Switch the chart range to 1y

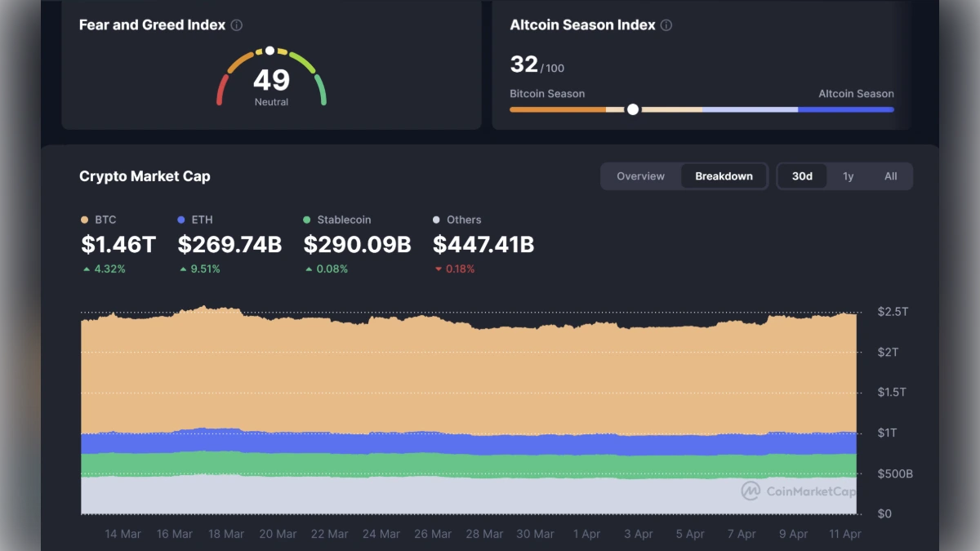click(x=848, y=176)
